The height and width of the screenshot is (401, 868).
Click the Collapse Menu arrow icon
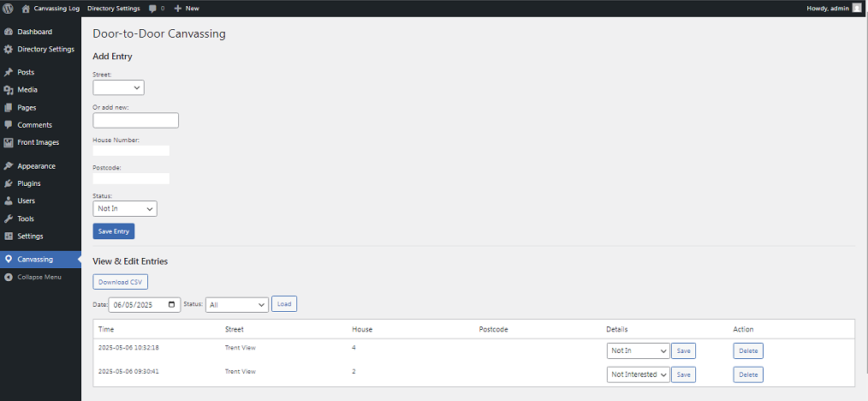point(9,277)
